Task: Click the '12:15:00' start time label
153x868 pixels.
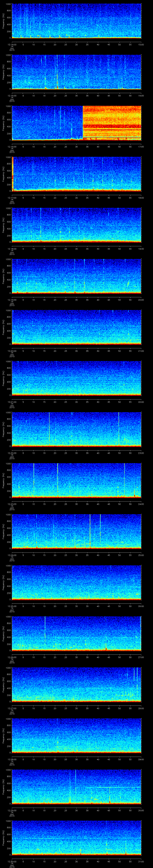Action: tap(12, 96)
